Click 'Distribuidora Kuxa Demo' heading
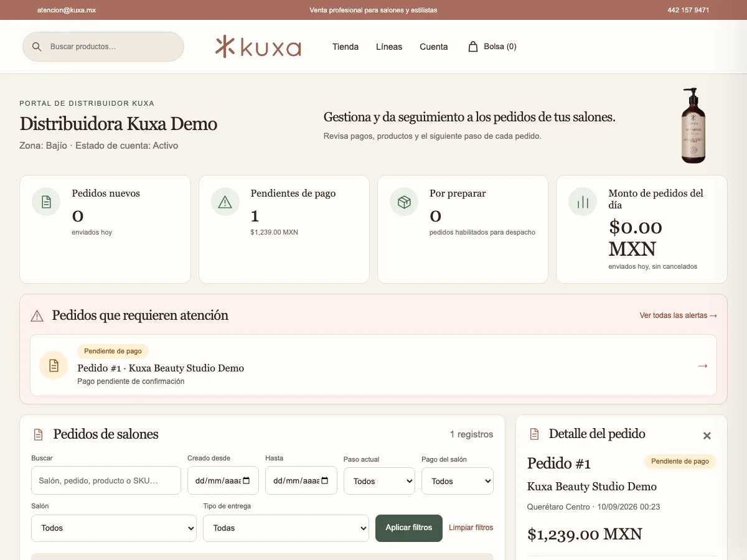The width and height of the screenshot is (747, 560). click(x=118, y=124)
